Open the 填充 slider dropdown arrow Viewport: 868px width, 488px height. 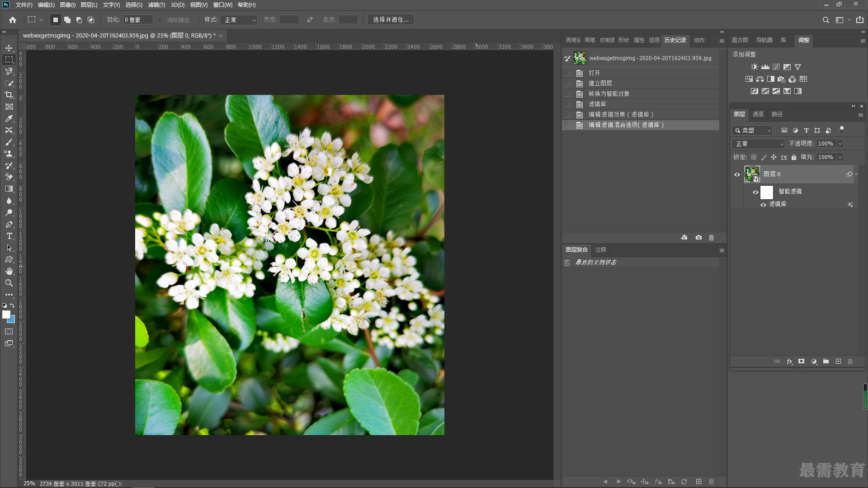click(x=840, y=157)
